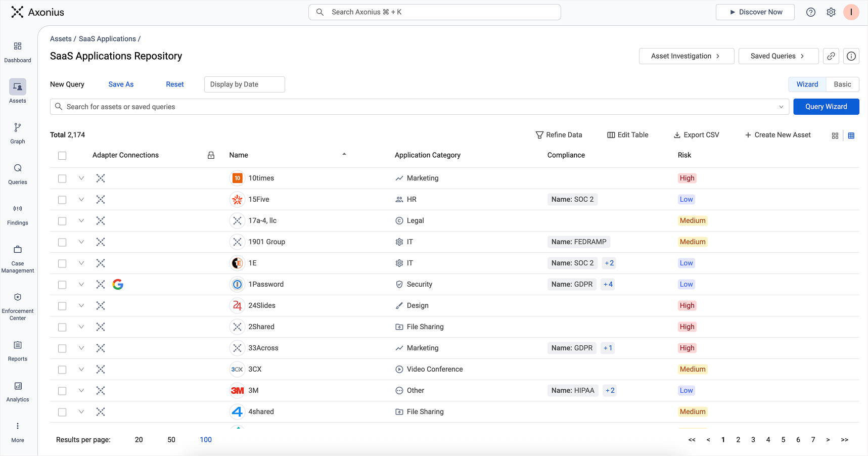This screenshot has width=868, height=456.
Task: Sort by the Name column arrow
Action: tap(344, 154)
